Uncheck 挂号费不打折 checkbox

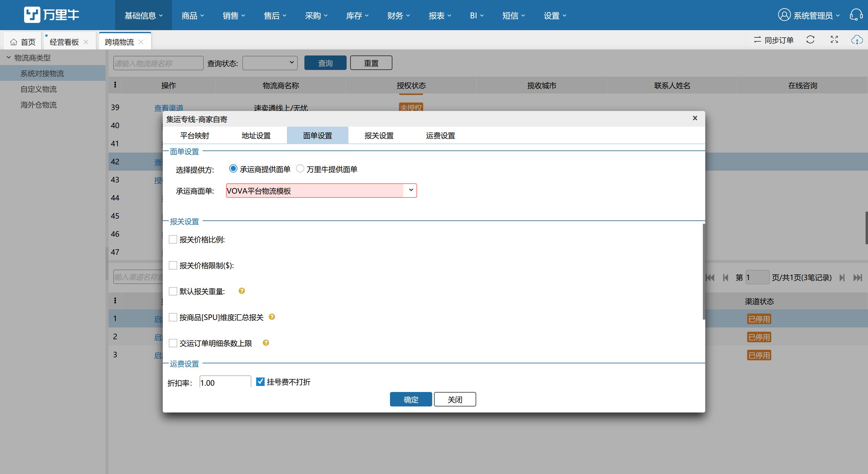260,382
